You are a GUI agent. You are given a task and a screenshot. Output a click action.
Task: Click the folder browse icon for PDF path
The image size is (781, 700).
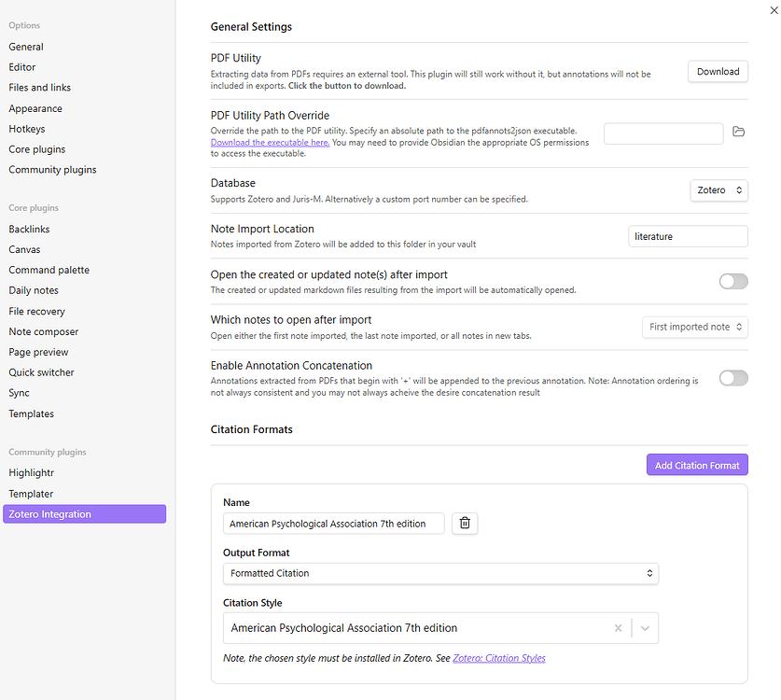738,133
